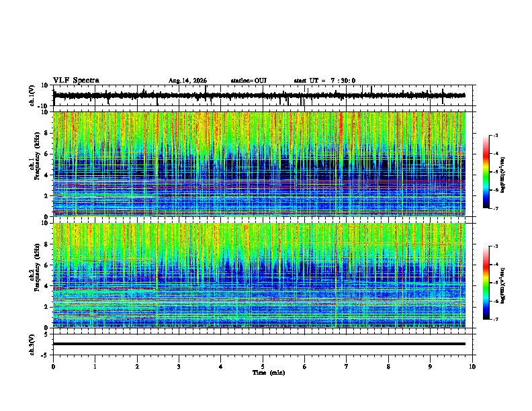
Task: Click the ch.1 voltage waveform trace
Action: [x=259, y=95]
